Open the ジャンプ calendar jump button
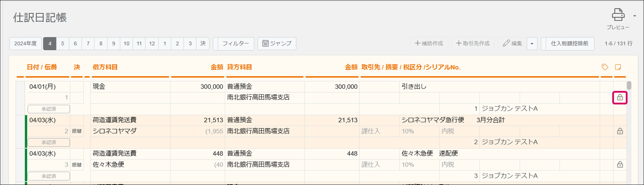The height and width of the screenshot is (185, 644). coord(277,43)
